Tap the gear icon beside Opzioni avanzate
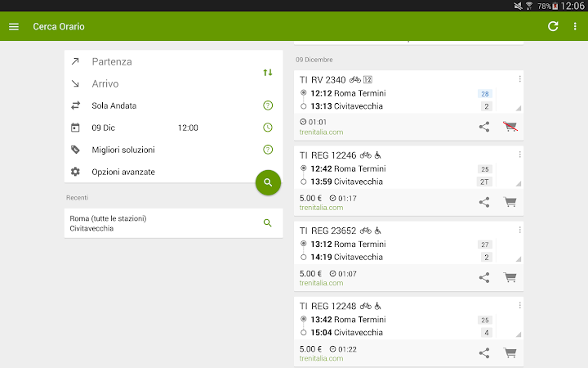Viewport: 588px width, 368px height. [x=75, y=172]
